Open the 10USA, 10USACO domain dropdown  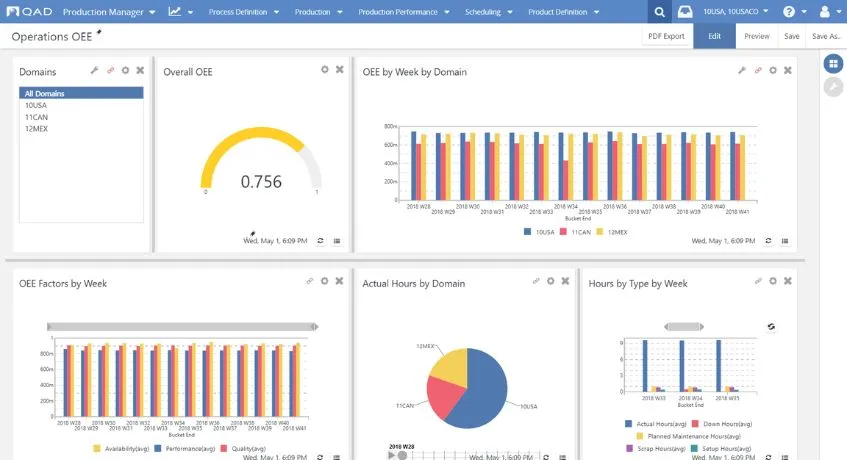(735, 12)
